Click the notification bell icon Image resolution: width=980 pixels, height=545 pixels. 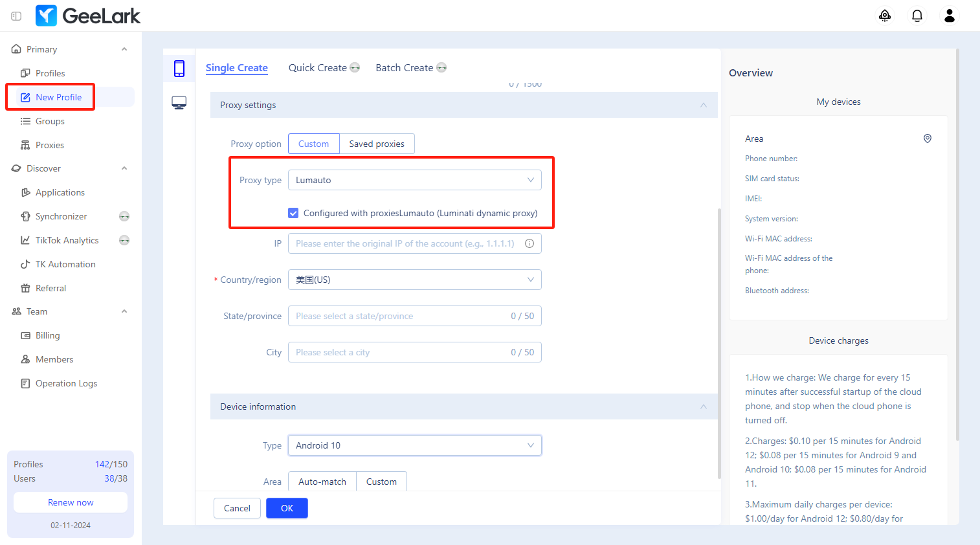917,16
